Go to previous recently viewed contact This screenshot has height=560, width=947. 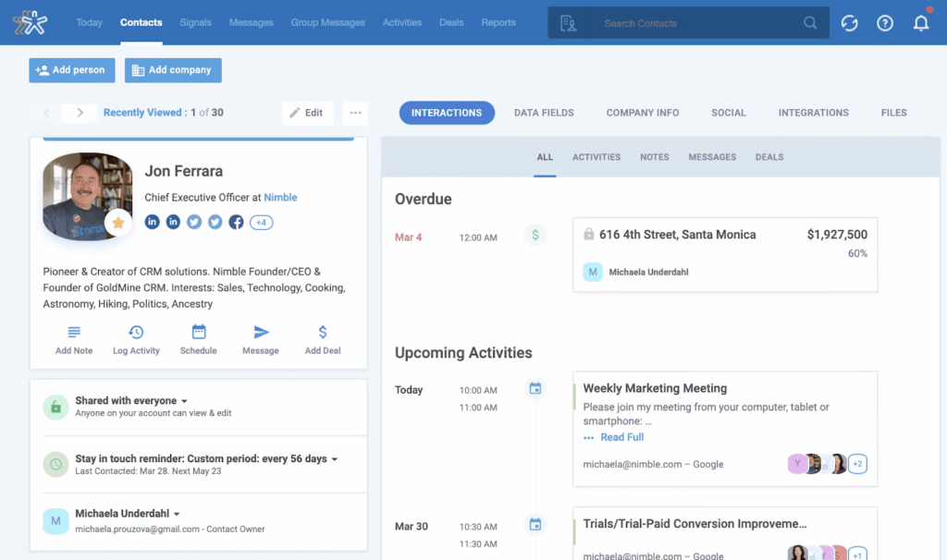pos(46,112)
